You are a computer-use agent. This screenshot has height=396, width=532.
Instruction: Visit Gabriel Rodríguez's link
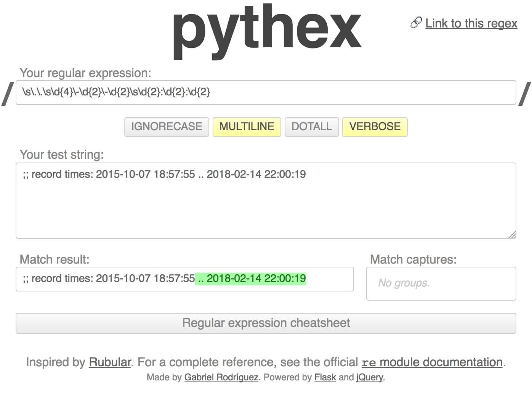click(221, 377)
